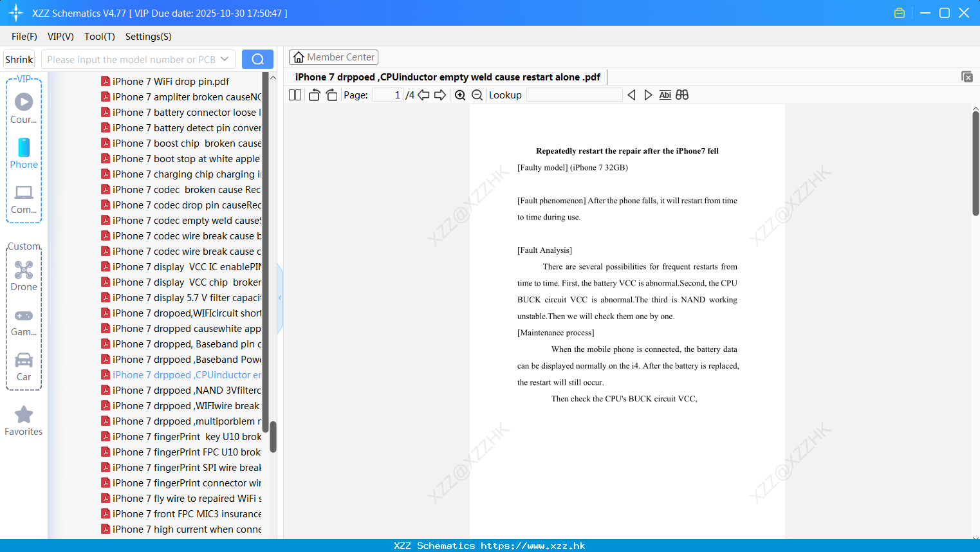Click the PDF viewer vertical scrollbar thumb

point(975,163)
